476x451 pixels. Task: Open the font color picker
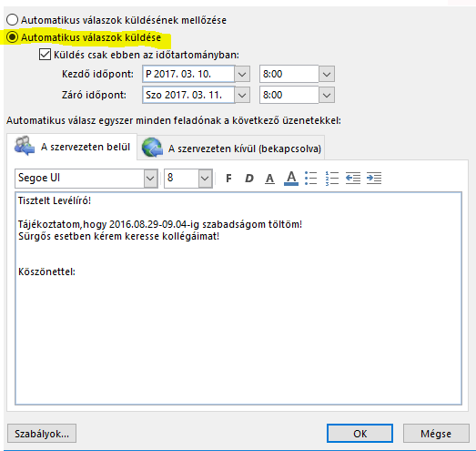coord(291,178)
